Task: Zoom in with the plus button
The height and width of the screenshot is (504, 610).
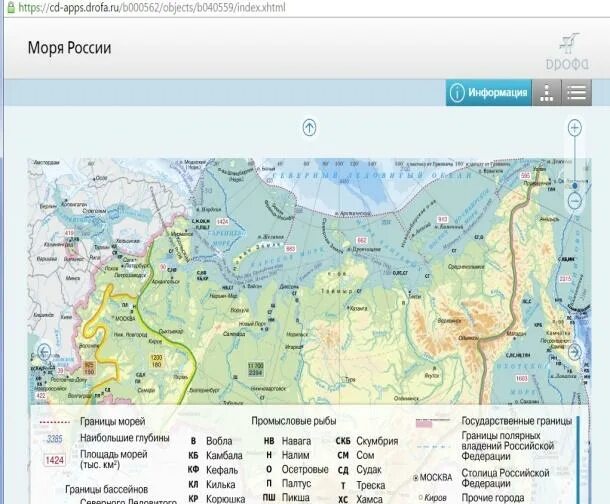Action: pos(575,128)
